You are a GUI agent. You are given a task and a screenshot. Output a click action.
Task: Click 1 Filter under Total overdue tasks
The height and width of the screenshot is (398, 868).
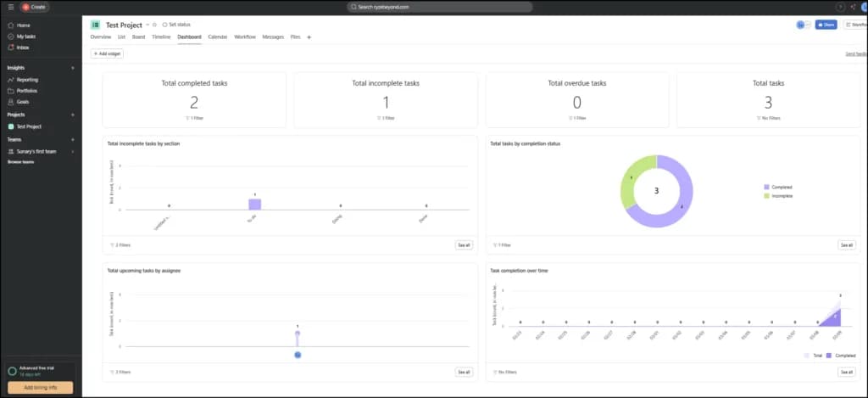[x=577, y=118]
